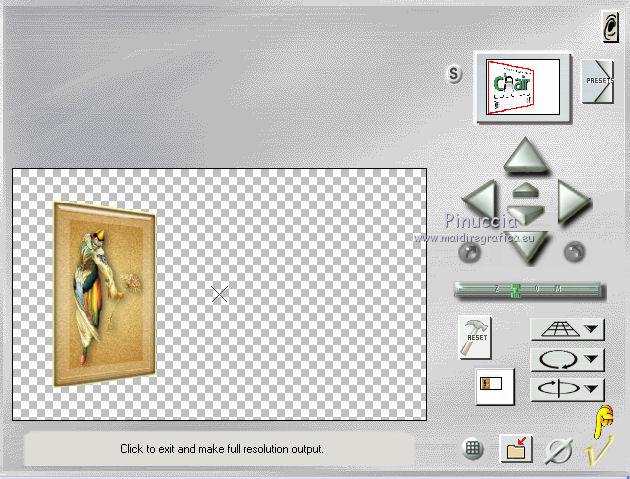Image resolution: width=630 pixels, height=479 pixels.
Task: Adjust the ZOOM slider handle
Action: click(516, 290)
